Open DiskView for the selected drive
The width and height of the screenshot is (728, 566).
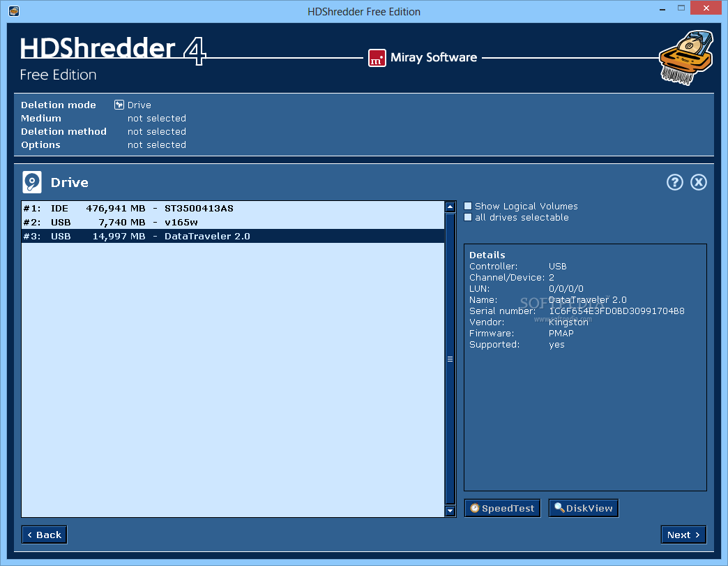(x=584, y=508)
